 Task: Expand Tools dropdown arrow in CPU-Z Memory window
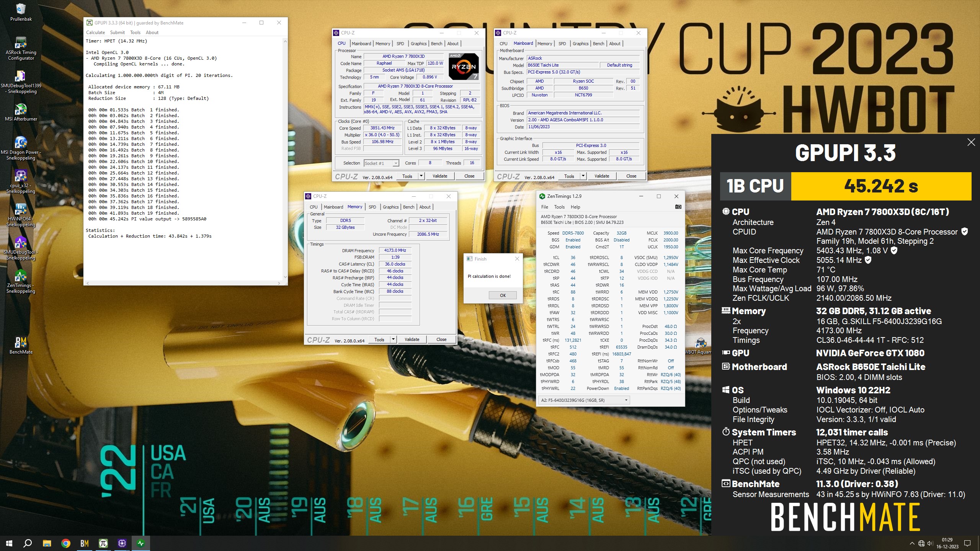point(393,339)
